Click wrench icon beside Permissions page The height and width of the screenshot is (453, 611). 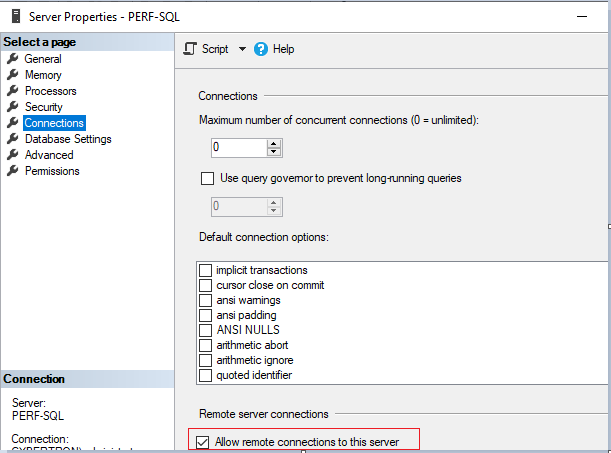(x=12, y=171)
